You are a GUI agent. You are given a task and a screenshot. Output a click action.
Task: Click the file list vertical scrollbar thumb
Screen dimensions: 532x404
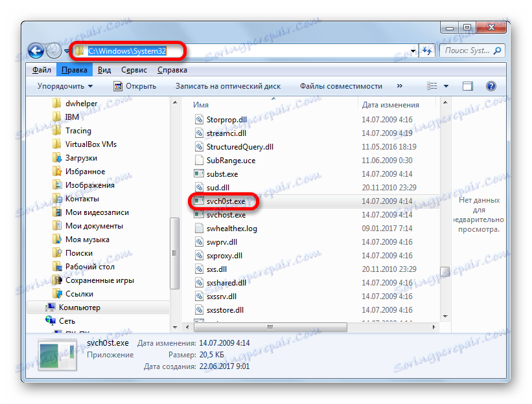[x=445, y=271]
